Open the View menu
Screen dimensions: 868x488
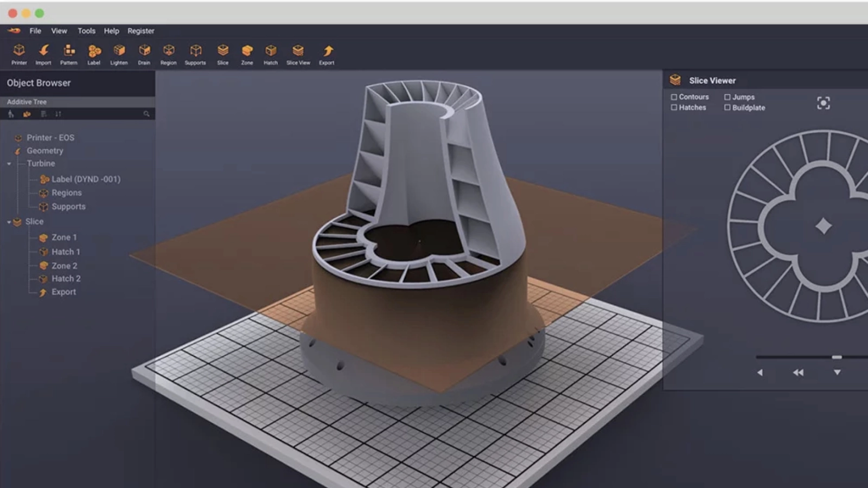click(59, 31)
